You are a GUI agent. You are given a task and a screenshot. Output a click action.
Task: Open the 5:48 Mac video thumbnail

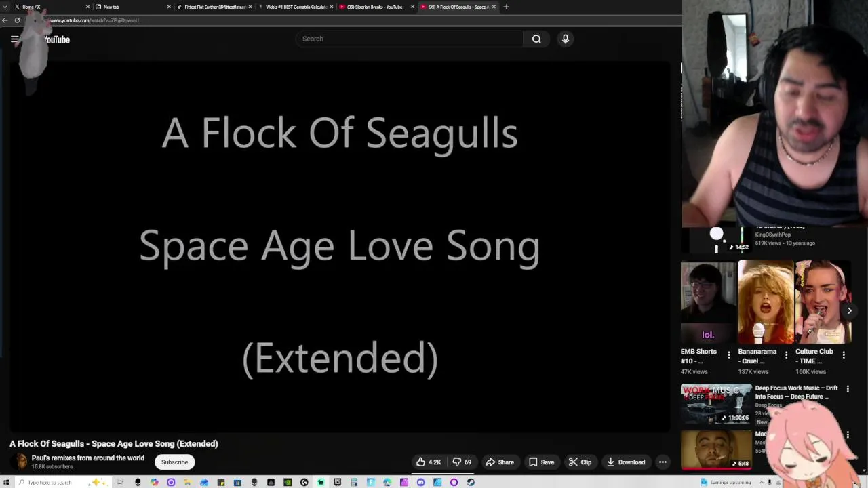716,449
